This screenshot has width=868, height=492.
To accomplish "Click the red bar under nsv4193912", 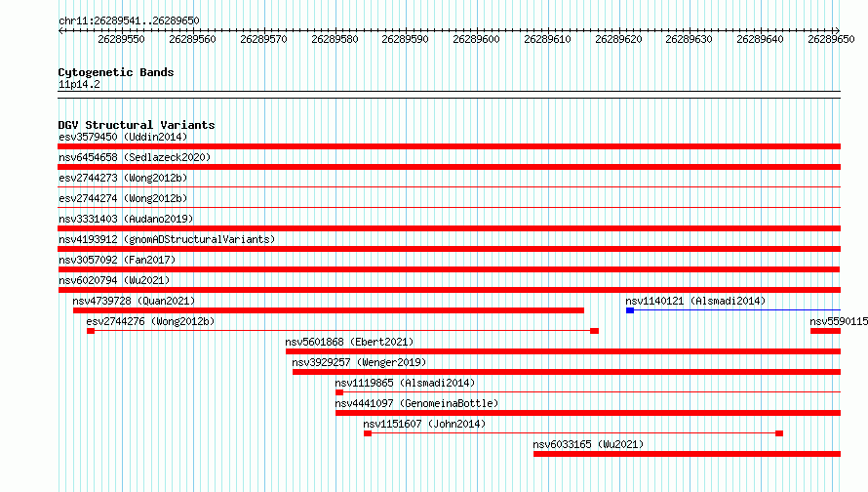I will tap(449, 249).
